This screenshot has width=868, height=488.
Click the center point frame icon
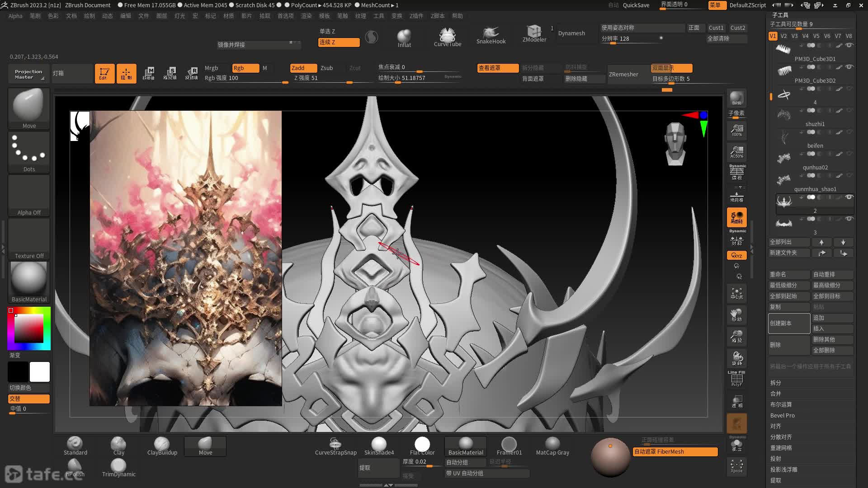737,294
